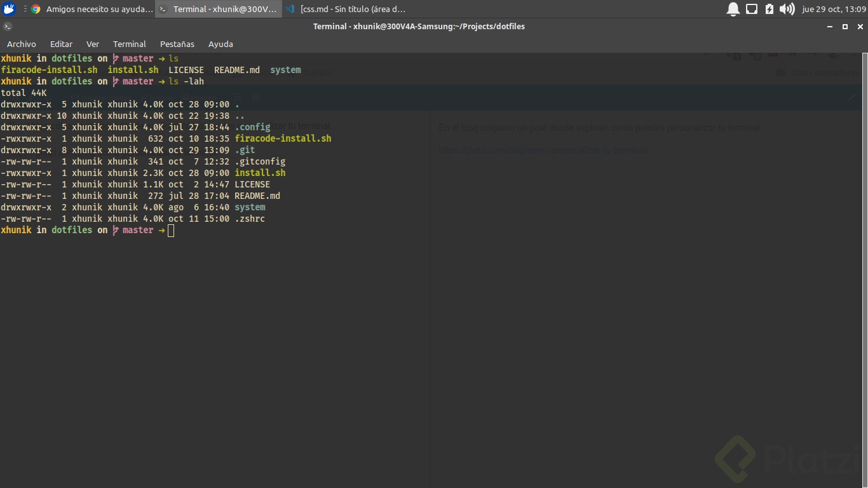Minimize the Terminal window
Viewport: 868px width, 488px height.
(x=829, y=27)
